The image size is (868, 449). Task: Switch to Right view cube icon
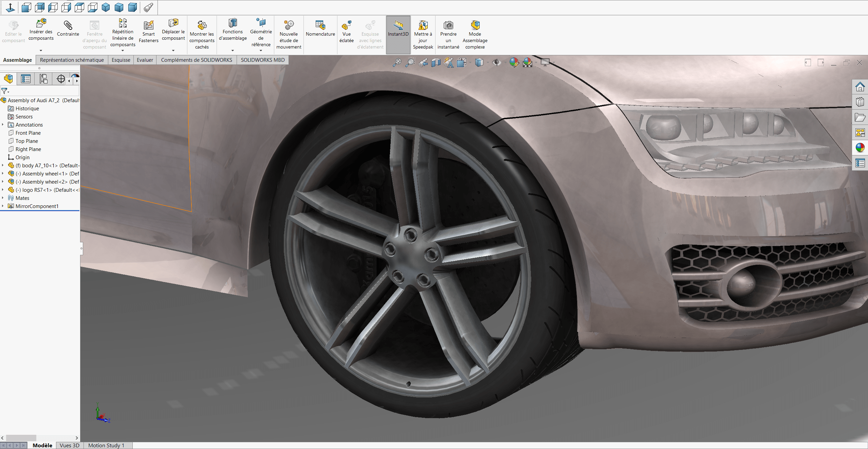coord(66,7)
